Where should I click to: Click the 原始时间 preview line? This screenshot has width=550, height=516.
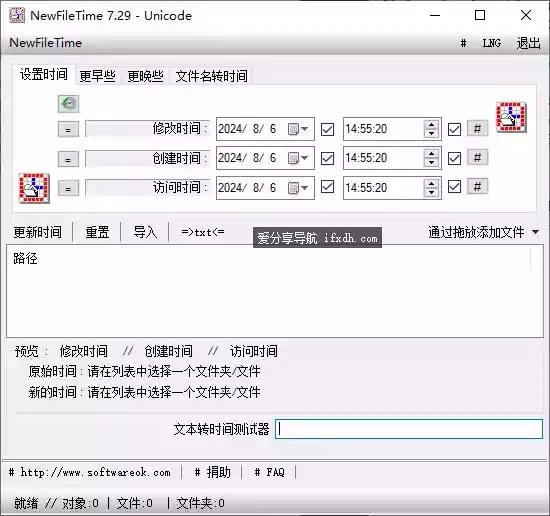pos(144,371)
